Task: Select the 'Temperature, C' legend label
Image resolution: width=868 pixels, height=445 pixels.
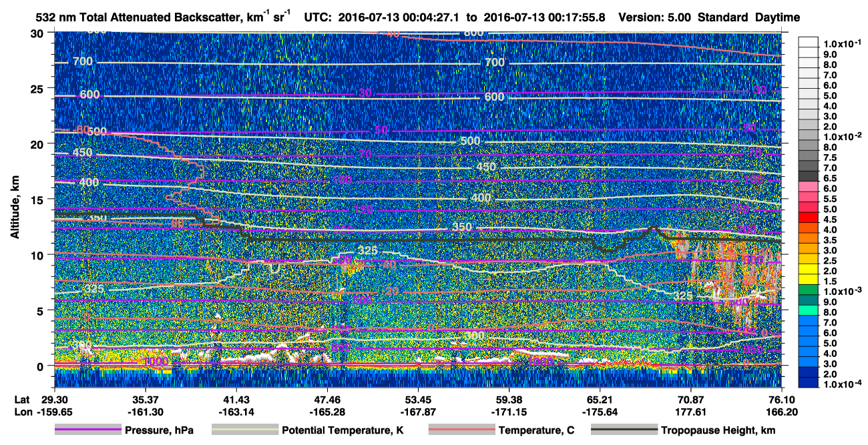Action: coord(536,431)
